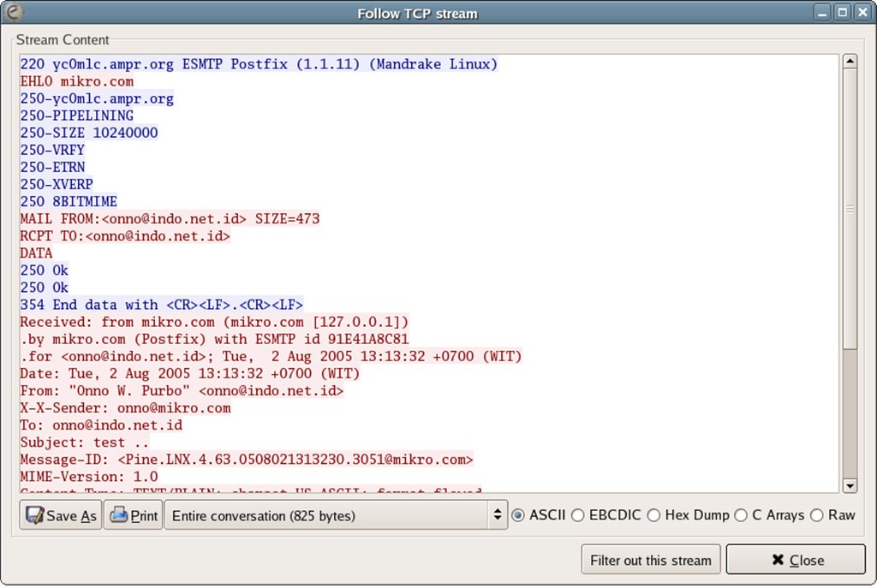Minimize the Follow TCP stream window
The width and height of the screenshot is (877, 588).
coord(822,12)
